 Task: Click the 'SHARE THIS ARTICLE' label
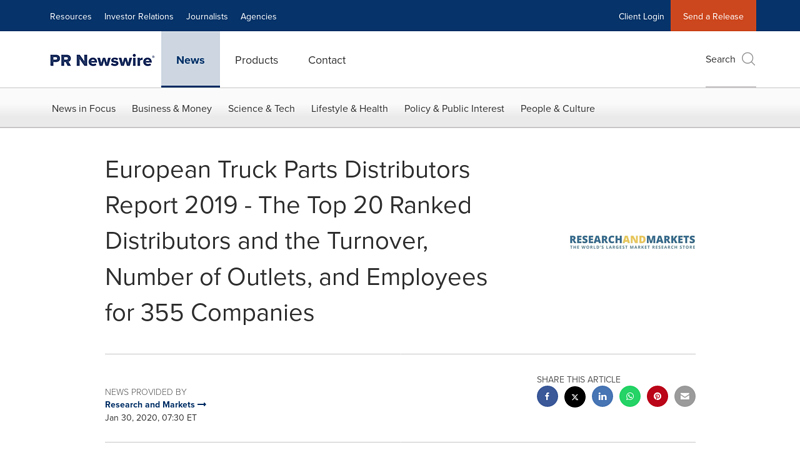pyautogui.click(x=579, y=380)
